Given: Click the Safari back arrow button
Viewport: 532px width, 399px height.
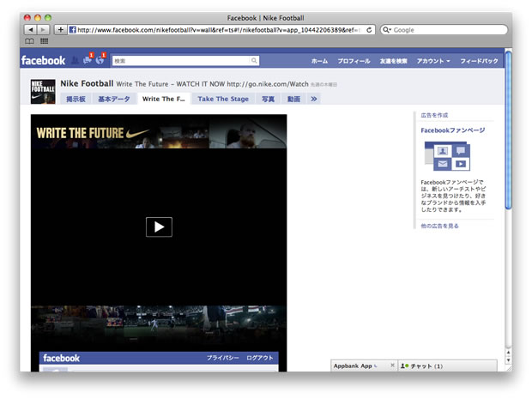Looking at the screenshot, I should click(31, 30).
